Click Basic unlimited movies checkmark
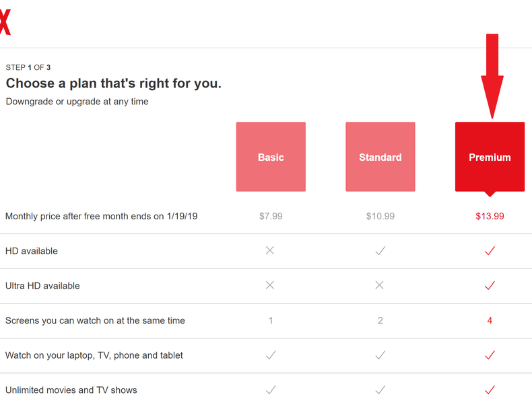The width and height of the screenshot is (532, 399). (271, 390)
